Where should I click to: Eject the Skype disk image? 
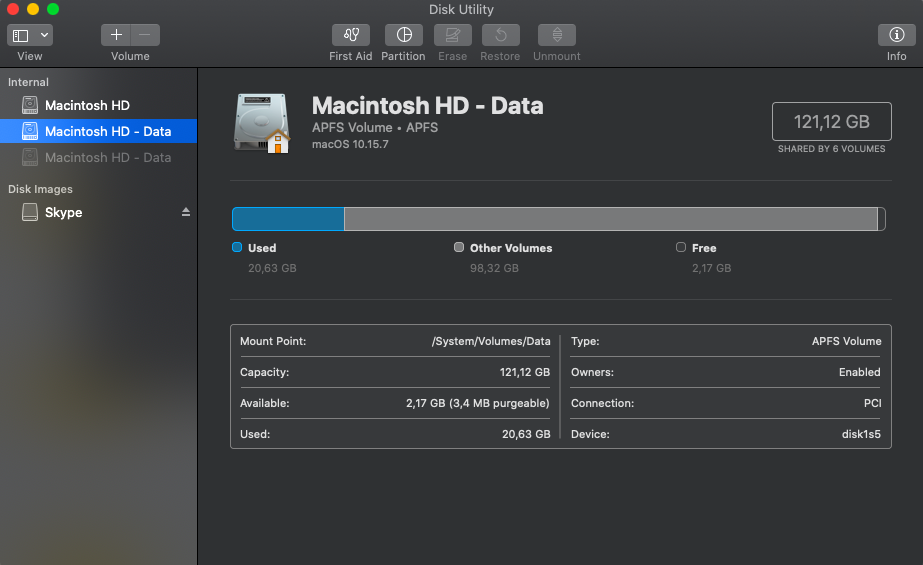[x=185, y=212]
